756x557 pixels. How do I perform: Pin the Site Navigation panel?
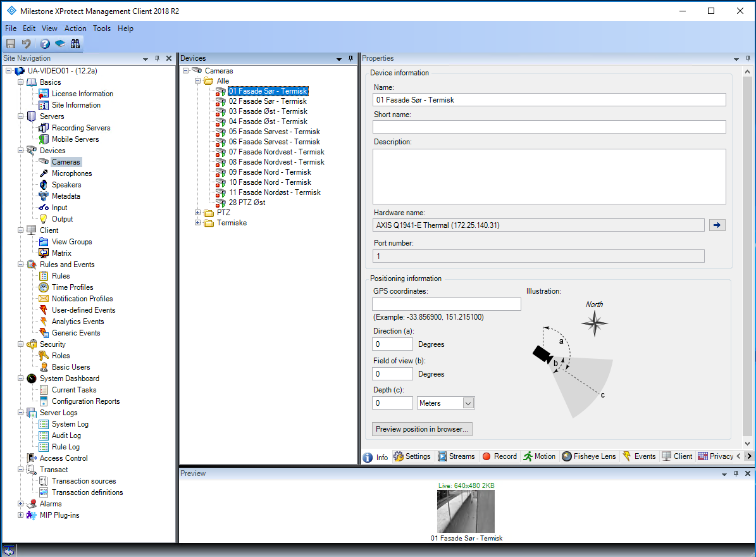pyautogui.click(x=157, y=58)
